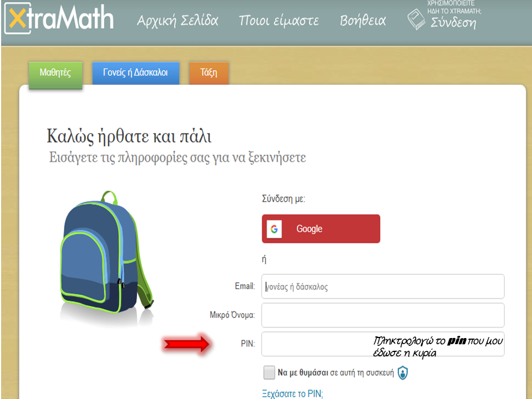This screenshot has height=399, width=532.
Task: Click the privacy shield icon
Action: [x=403, y=373]
